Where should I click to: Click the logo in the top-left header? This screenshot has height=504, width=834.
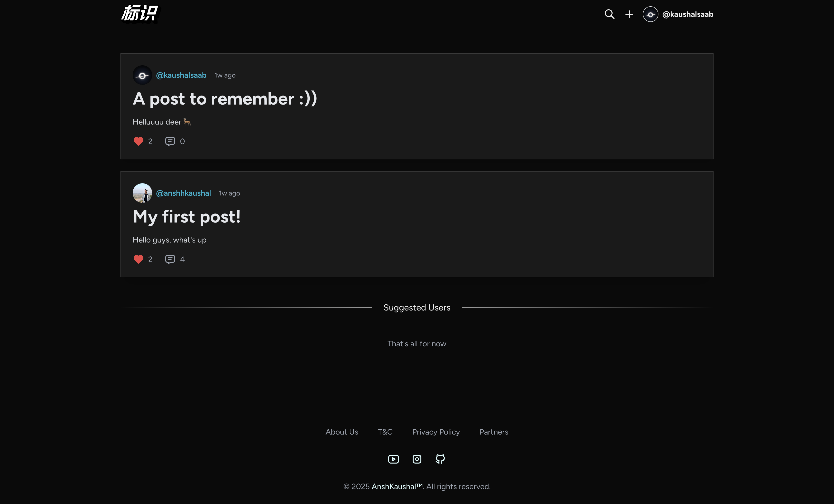(x=139, y=14)
